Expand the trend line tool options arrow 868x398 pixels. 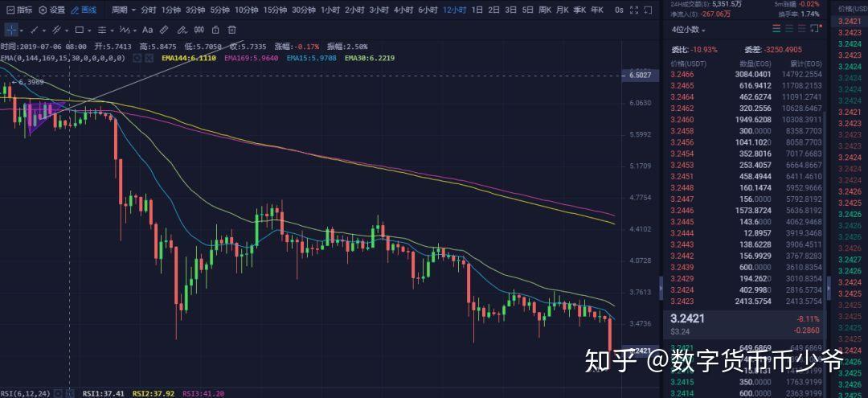click(x=43, y=30)
